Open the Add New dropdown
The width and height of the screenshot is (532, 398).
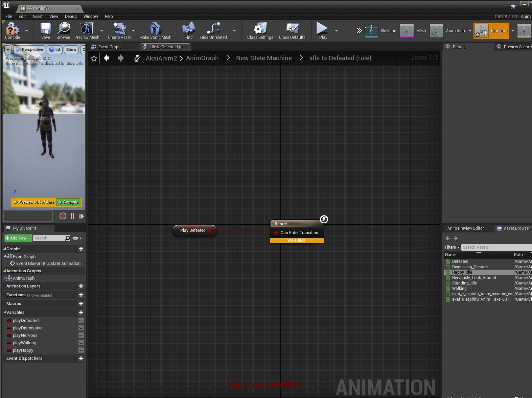[18, 238]
